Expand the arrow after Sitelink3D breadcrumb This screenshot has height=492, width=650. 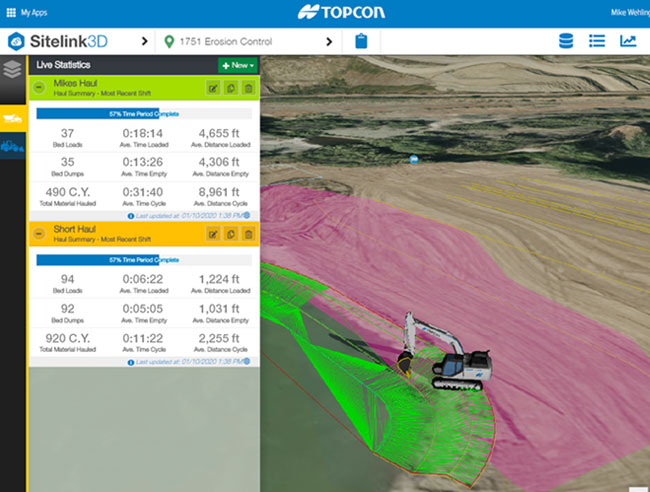point(146,41)
